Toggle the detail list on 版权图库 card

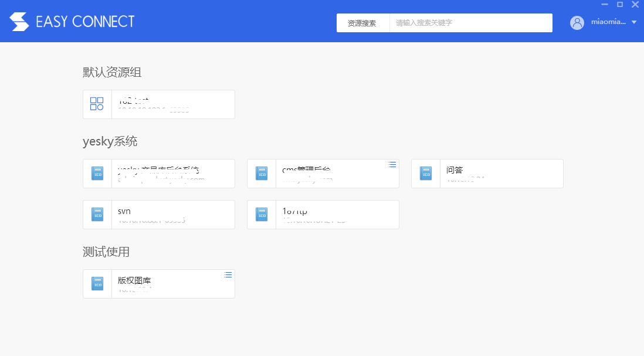point(228,274)
